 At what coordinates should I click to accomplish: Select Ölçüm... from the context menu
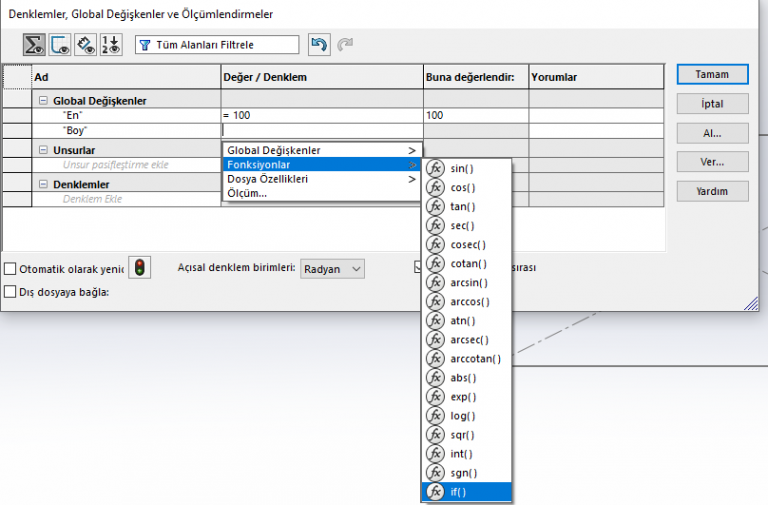pos(247,193)
